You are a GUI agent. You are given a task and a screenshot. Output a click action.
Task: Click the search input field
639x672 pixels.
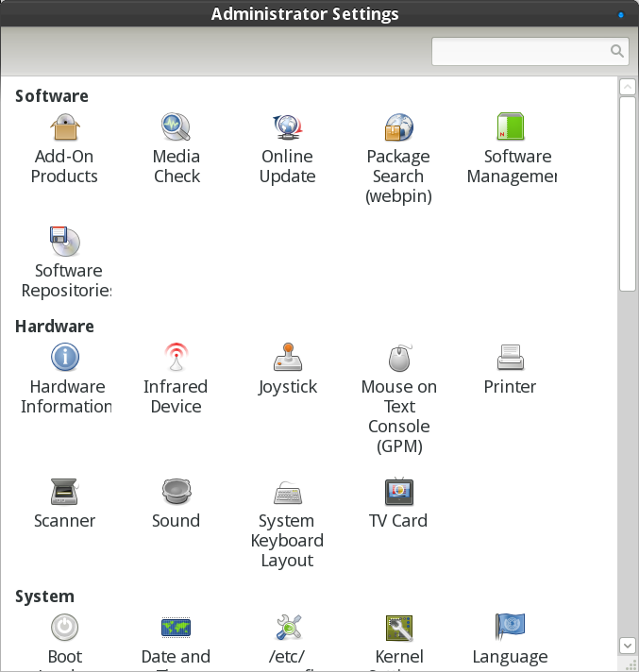click(x=519, y=52)
